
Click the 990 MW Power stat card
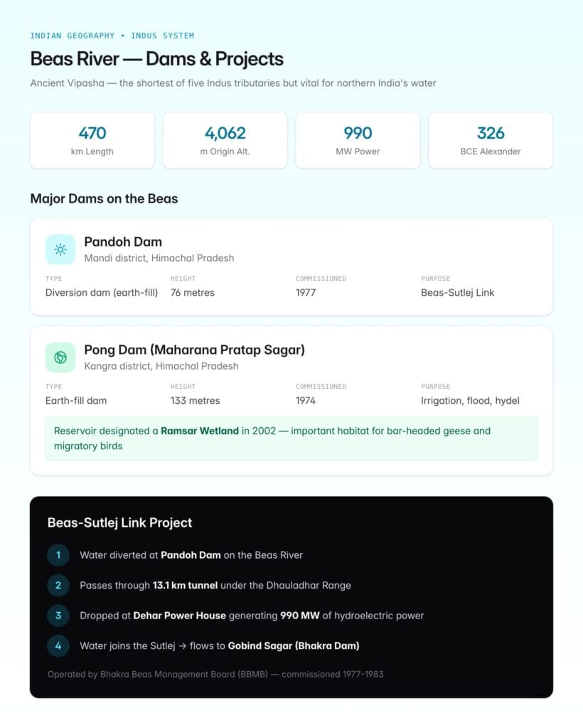click(x=358, y=140)
